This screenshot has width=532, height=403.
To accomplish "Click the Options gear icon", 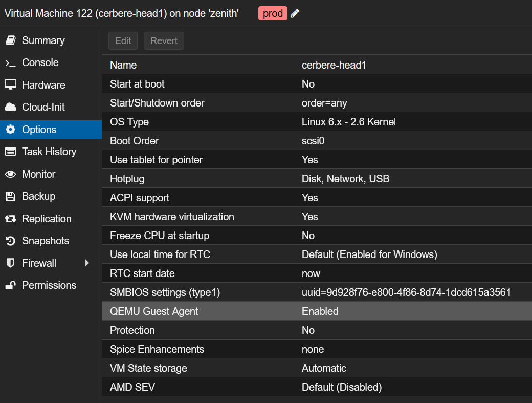I will tap(10, 129).
